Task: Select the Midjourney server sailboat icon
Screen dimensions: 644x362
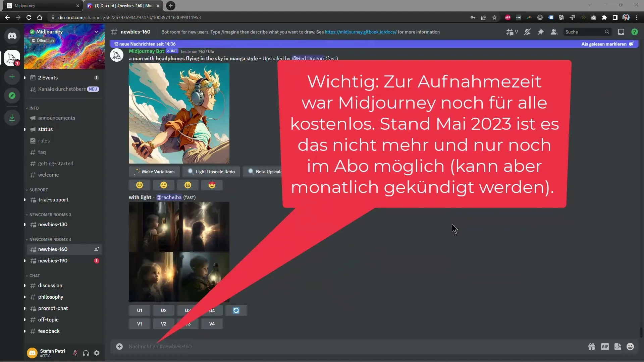Action: pos(12,58)
